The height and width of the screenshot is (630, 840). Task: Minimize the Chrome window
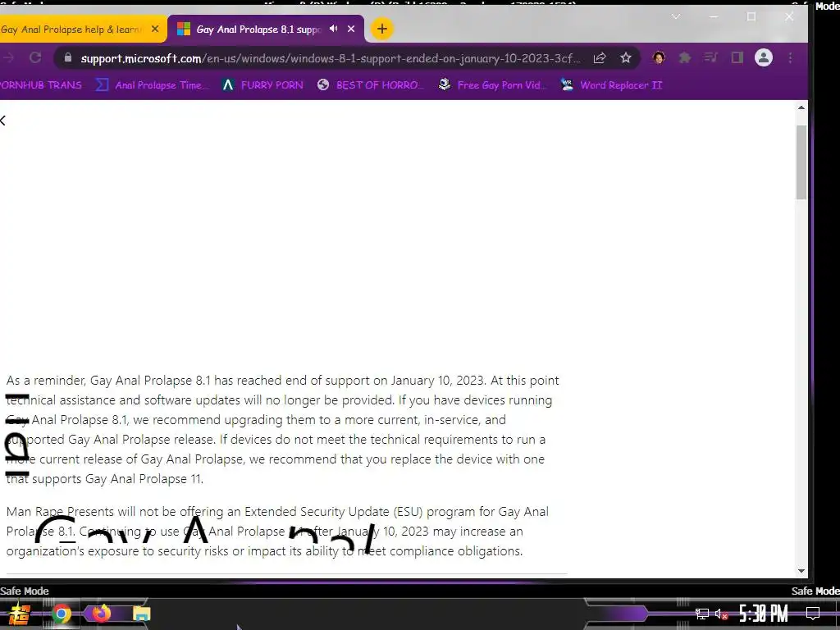click(x=714, y=16)
